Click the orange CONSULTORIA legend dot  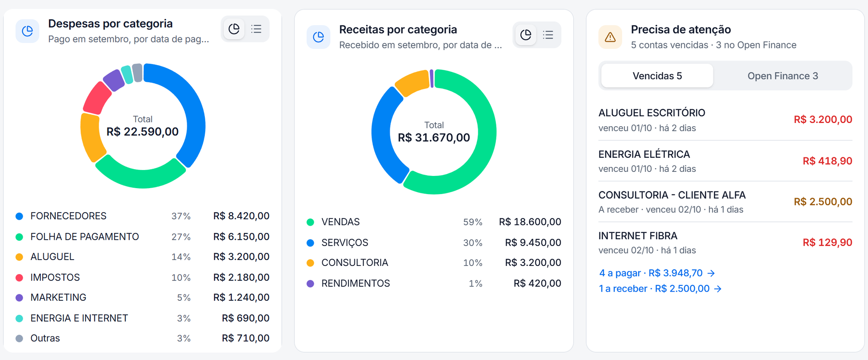[311, 263]
